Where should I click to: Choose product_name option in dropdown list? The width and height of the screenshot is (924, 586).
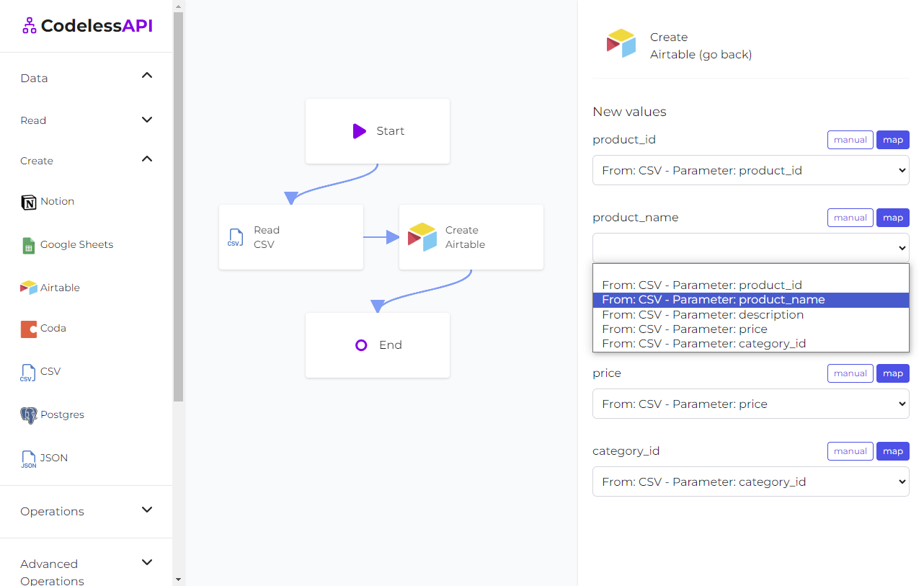tap(751, 300)
